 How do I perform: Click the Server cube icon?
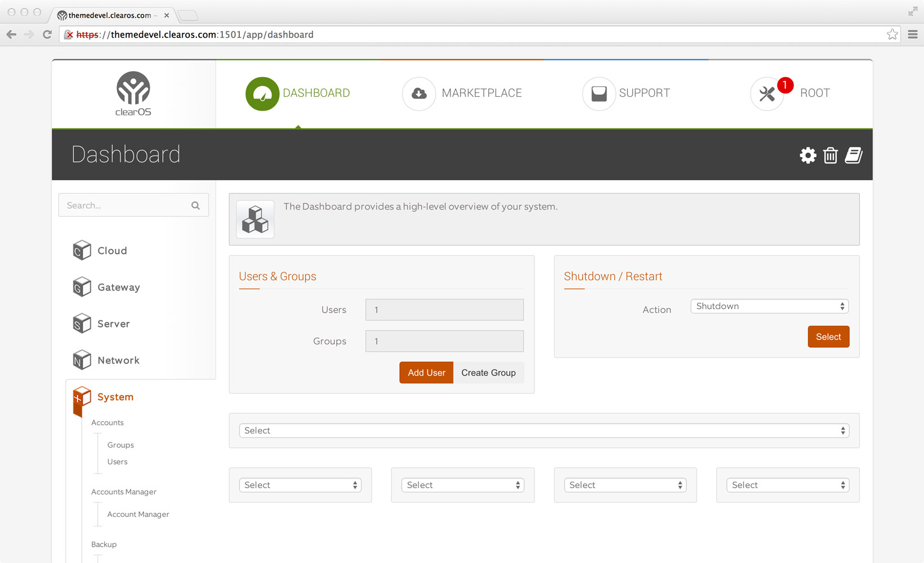(x=82, y=324)
